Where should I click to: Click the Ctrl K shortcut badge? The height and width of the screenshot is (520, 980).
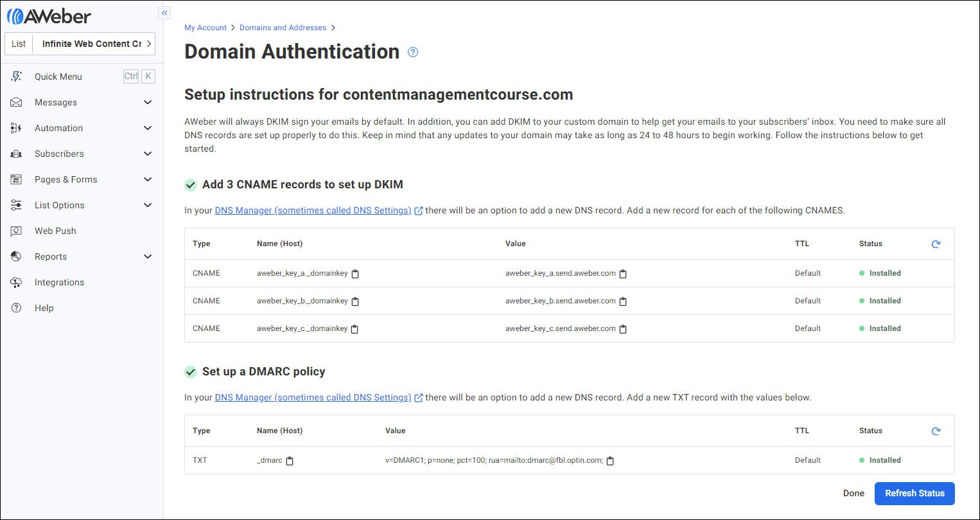[139, 76]
